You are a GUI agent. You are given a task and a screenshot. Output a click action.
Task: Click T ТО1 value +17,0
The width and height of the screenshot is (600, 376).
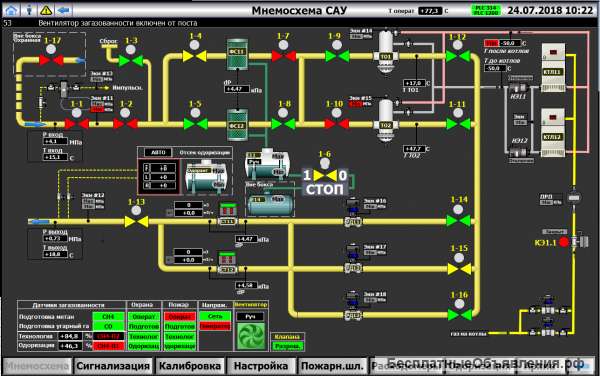point(415,83)
